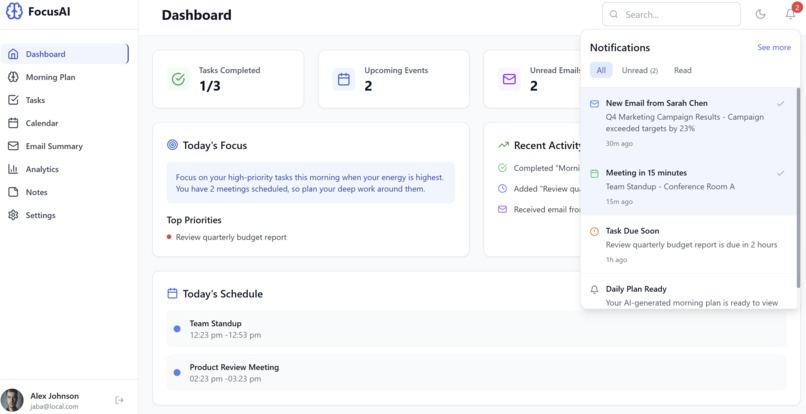Click the Upcoming Events count 2
This screenshot has width=806, height=414.
pos(368,86)
